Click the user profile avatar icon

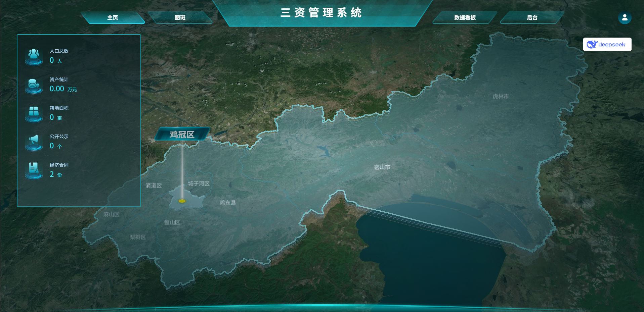tap(625, 17)
